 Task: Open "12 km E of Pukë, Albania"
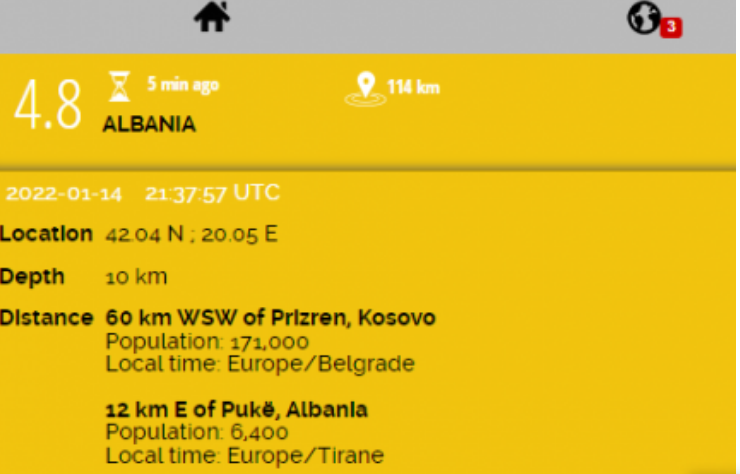[236, 410]
